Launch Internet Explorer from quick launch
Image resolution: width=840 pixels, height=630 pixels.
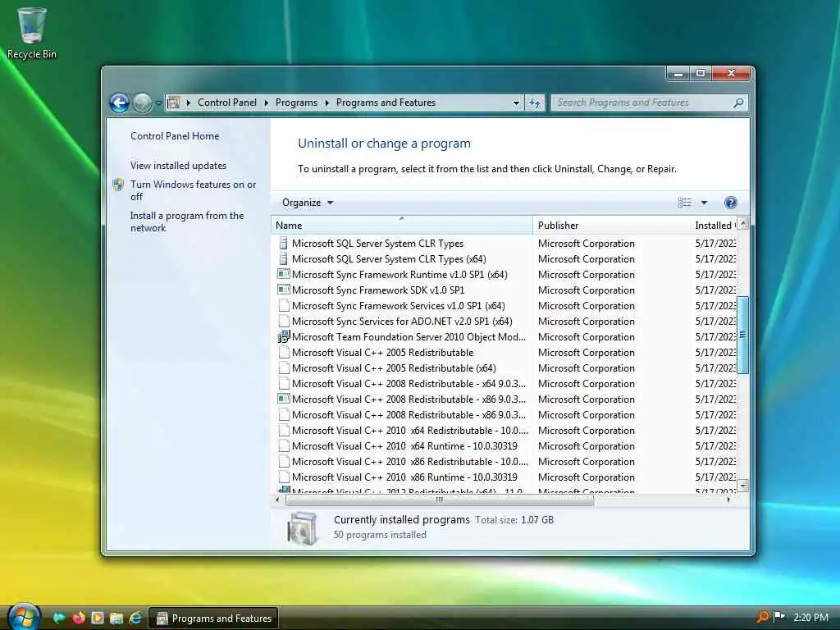click(135, 619)
